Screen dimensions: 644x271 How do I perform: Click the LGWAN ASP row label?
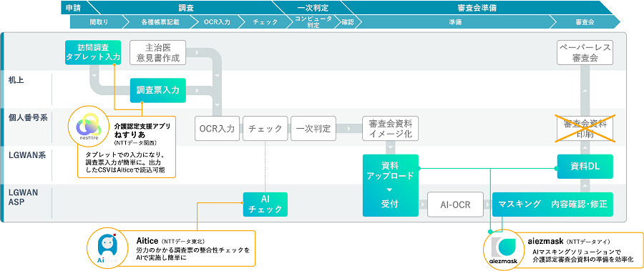pos(24,197)
